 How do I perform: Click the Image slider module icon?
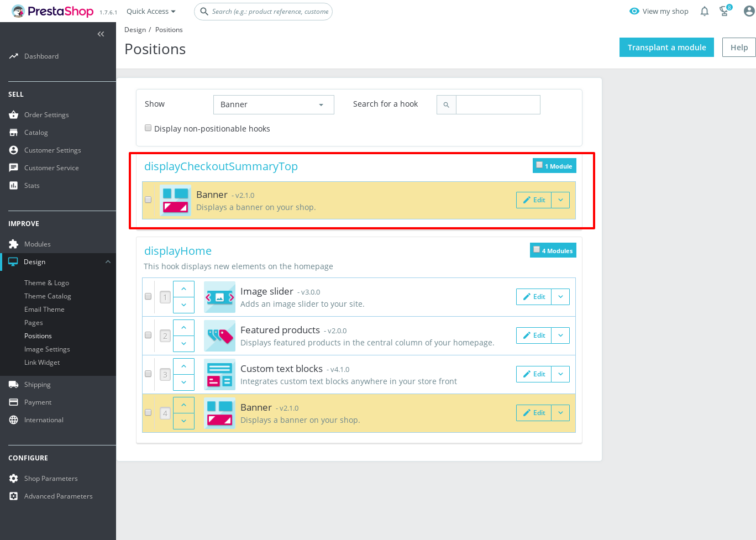pyautogui.click(x=219, y=297)
